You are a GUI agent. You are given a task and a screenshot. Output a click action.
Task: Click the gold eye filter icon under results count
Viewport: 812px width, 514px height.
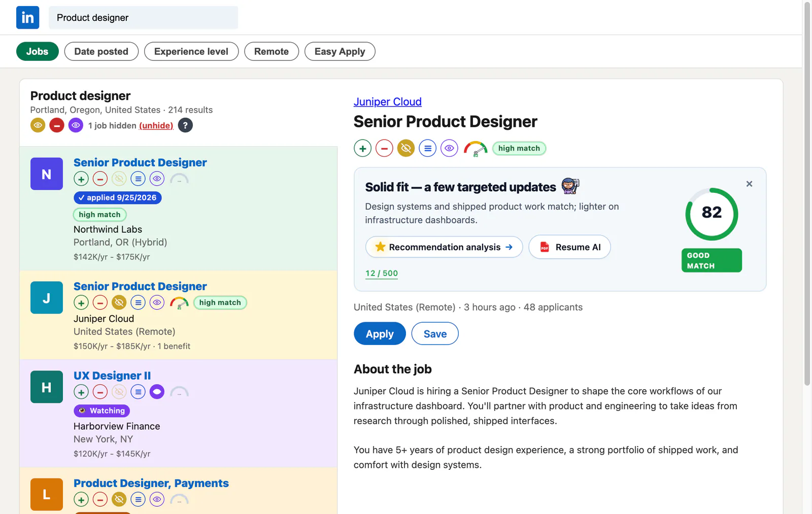(38, 125)
